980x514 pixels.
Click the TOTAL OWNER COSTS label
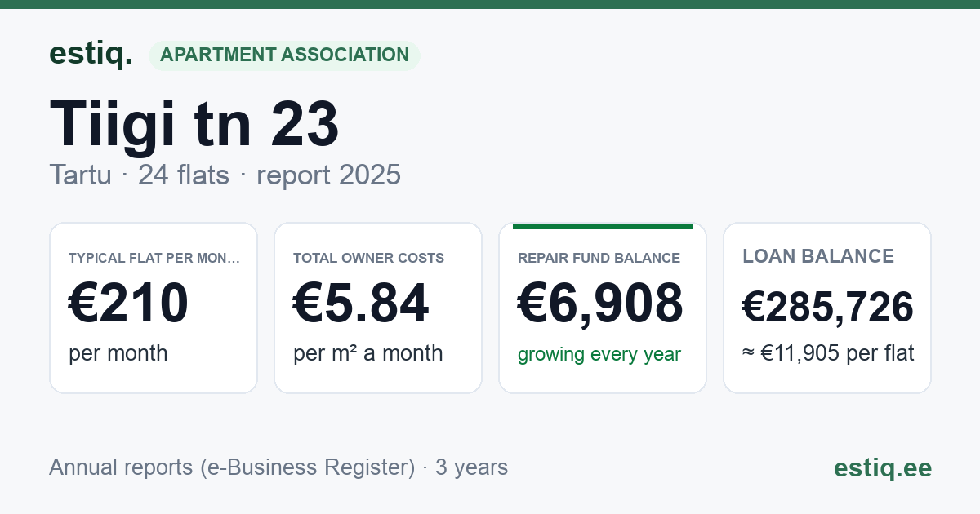(369, 258)
